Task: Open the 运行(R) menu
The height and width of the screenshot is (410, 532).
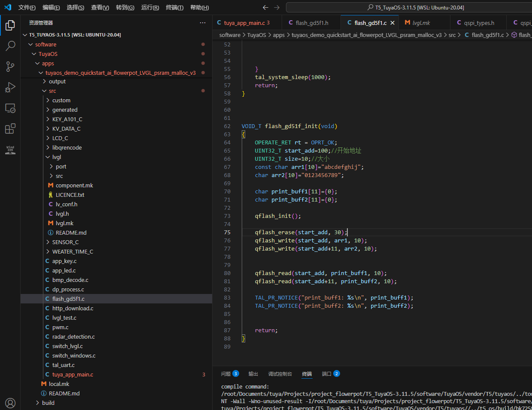Action: [x=150, y=7]
